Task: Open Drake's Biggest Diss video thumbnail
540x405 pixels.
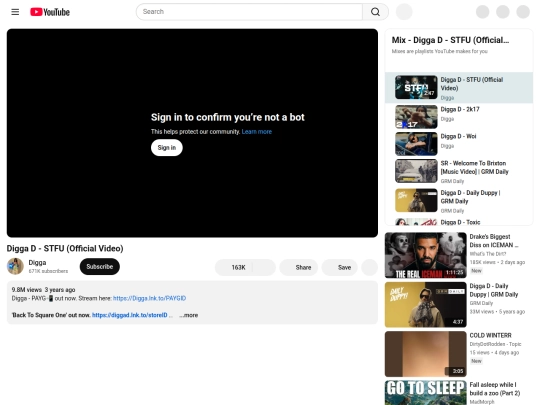Action: (426, 255)
